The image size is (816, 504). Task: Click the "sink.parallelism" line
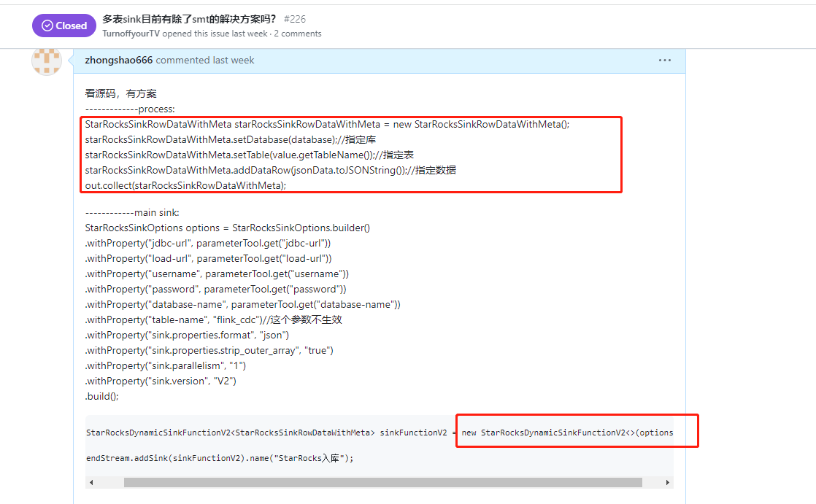(x=166, y=366)
